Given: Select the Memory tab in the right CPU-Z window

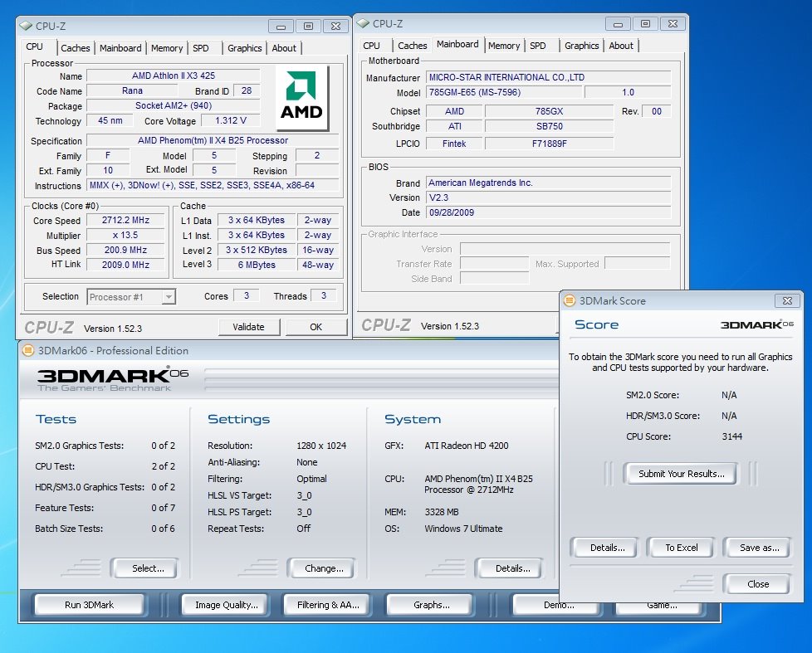Looking at the screenshot, I should pos(504,46).
